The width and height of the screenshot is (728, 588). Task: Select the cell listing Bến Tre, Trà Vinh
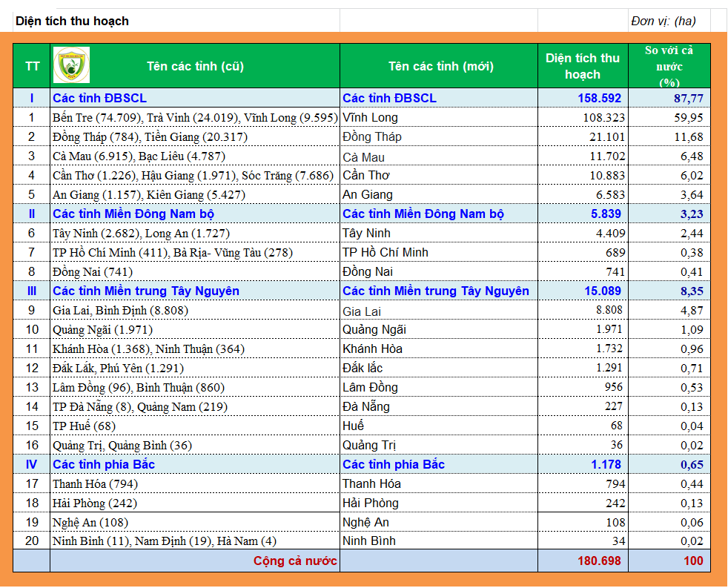196,117
